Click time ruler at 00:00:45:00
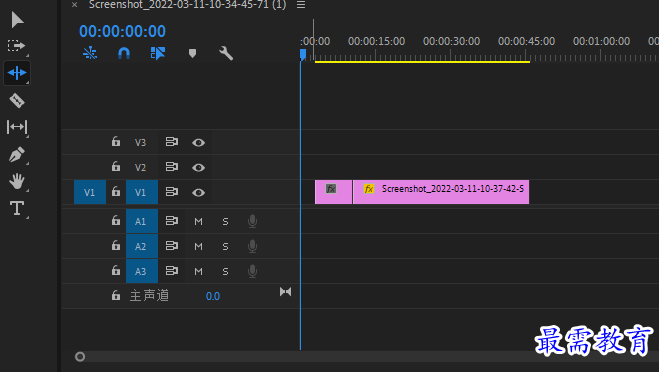This screenshot has width=659, height=372. (x=526, y=41)
